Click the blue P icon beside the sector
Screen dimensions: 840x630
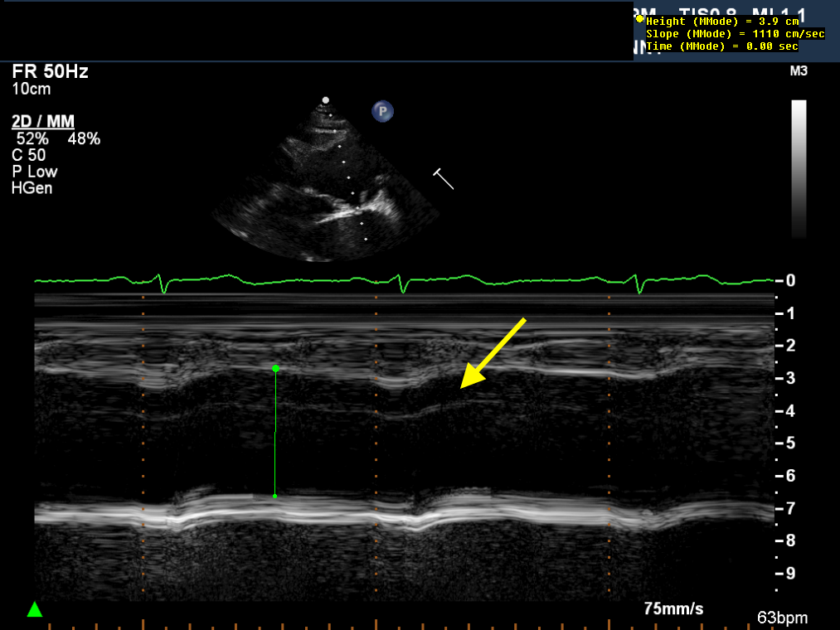tap(382, 111)
